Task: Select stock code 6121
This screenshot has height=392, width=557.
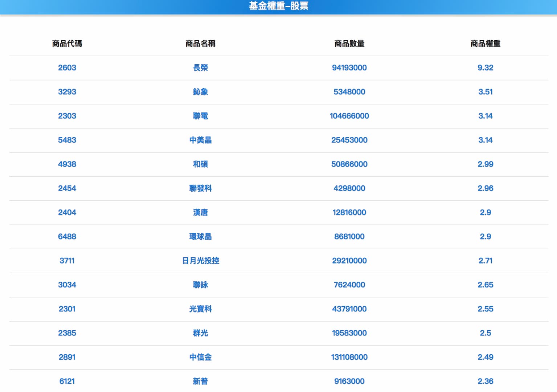Action: [67, 381]
